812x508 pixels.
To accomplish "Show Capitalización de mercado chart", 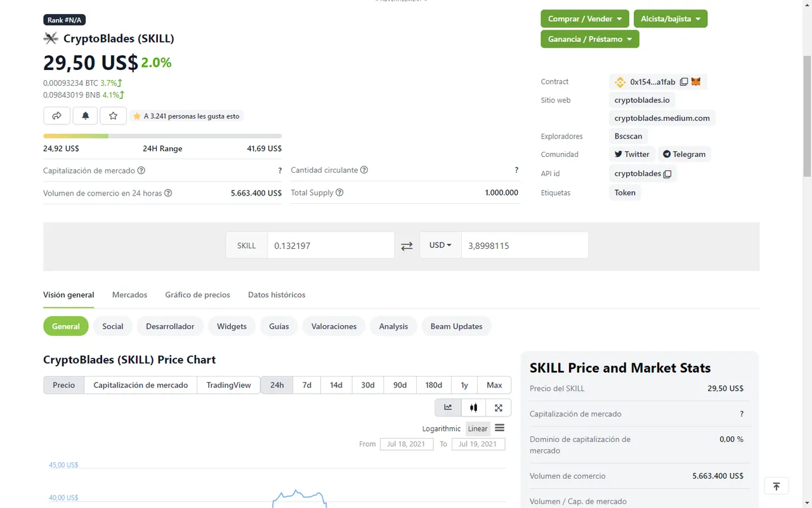I will tap(141, 385).
